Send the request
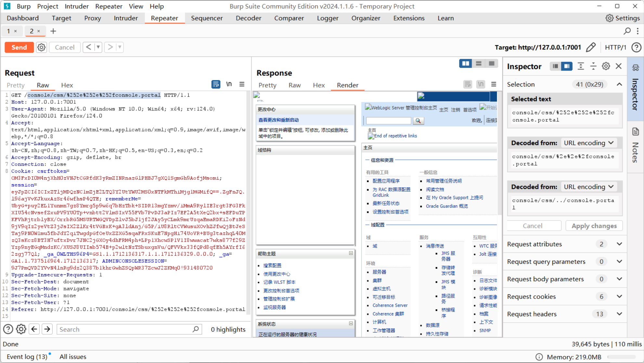 click(x=19, y=47)
